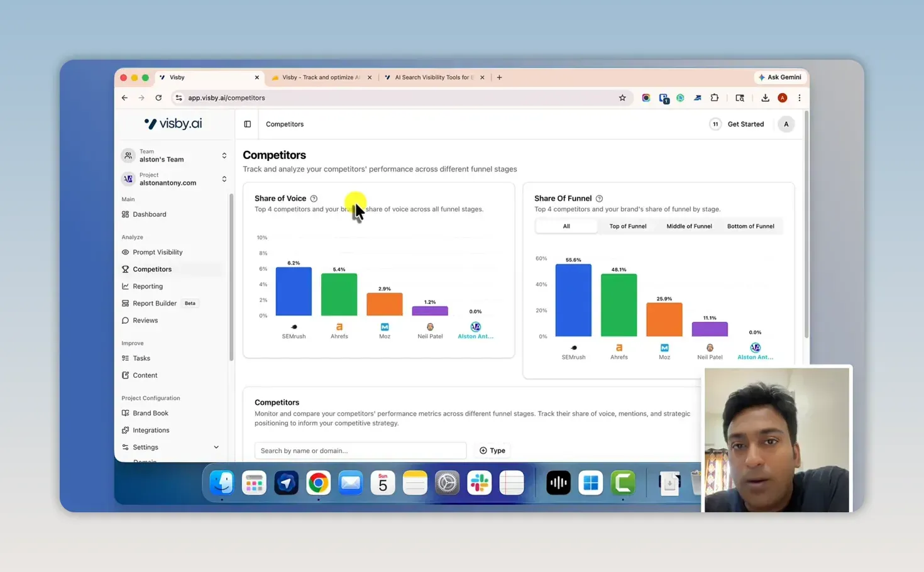Image resolution: width=924 pixels, height=572 pixels.
Task: Click the orange Moz bar in Share of Voice
Action: click(385, 304)
